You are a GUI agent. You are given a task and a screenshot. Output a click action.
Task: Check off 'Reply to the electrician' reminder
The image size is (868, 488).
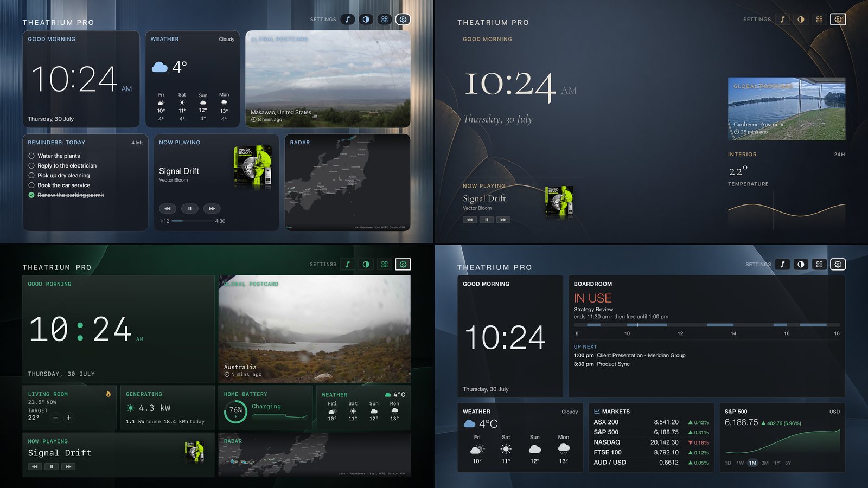click(31, 166)
